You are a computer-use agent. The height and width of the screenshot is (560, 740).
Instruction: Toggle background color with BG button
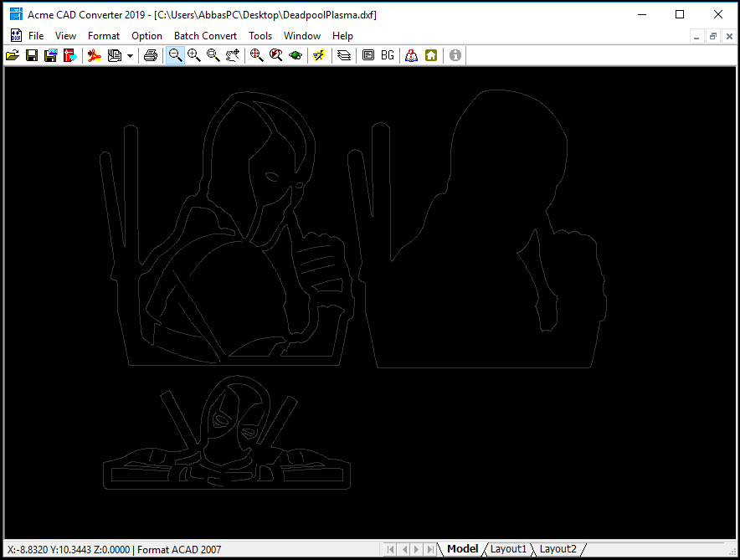pyautogui.click(x=388, y=56)
